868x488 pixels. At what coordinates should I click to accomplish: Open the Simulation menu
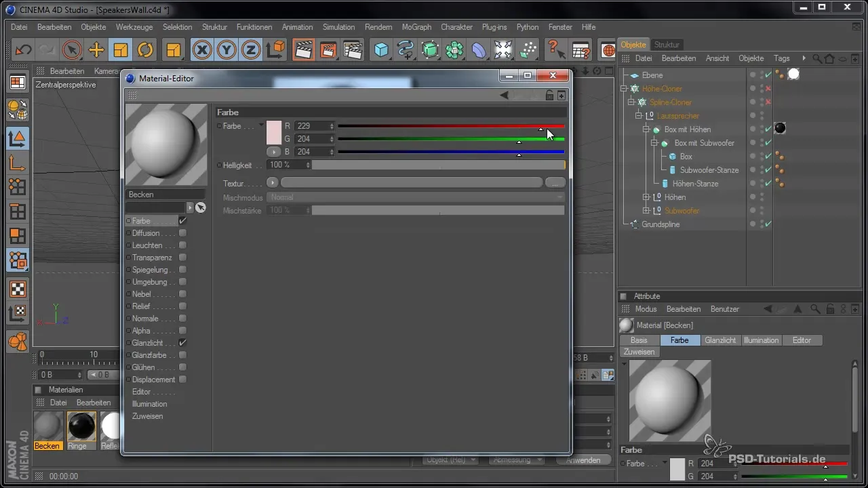pyautogui.click(x=338, y=27)
